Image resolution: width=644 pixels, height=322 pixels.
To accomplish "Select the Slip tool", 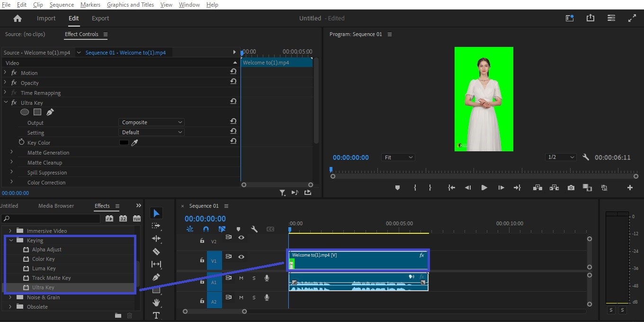I will tap(156, 264).
